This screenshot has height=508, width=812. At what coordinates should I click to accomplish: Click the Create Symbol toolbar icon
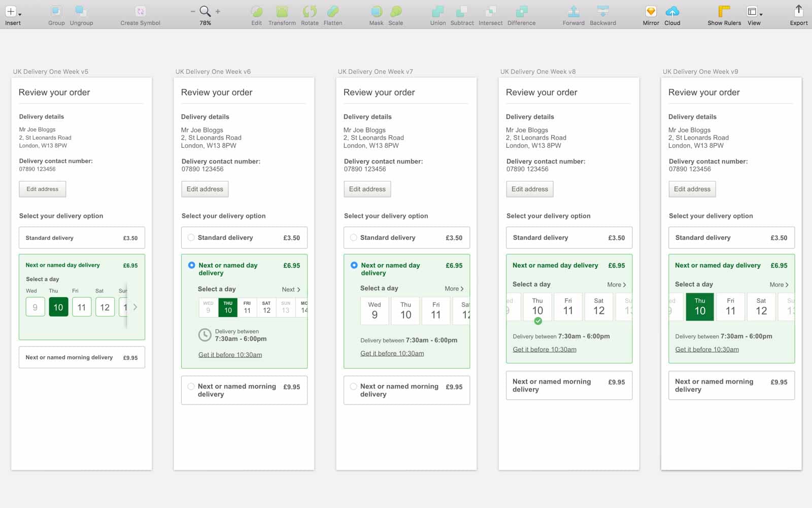click(140, 12)
